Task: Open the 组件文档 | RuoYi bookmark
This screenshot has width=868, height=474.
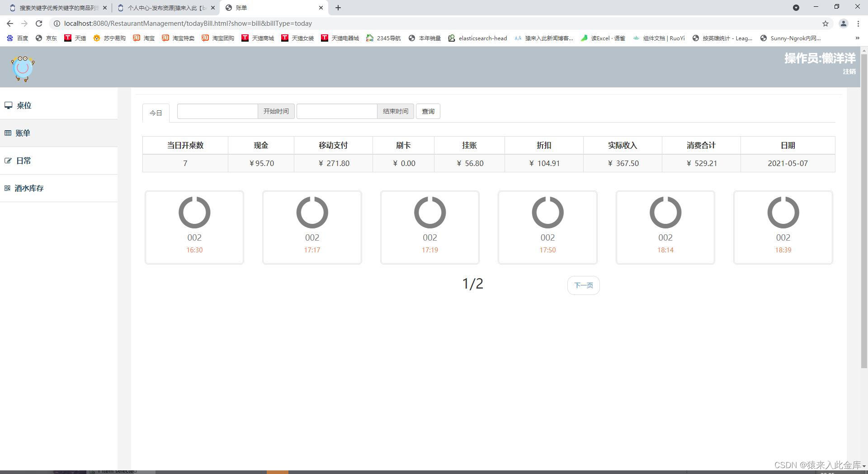Action: click(659, 38)
